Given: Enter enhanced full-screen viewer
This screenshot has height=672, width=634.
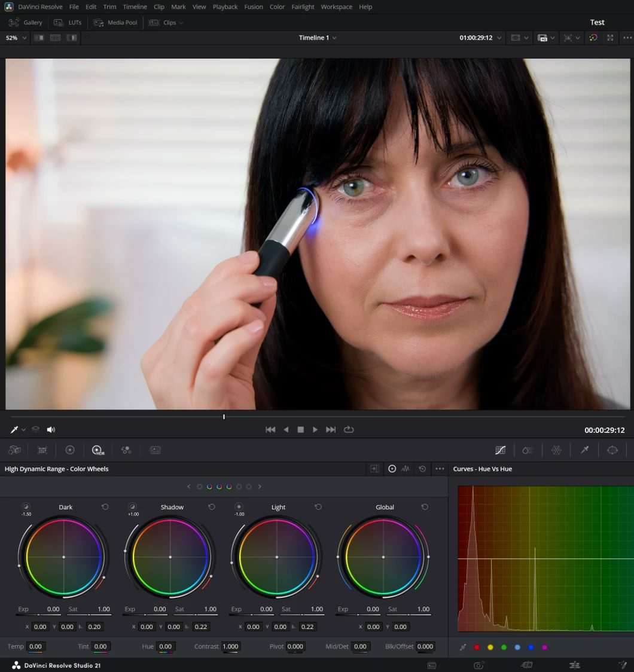Looking at the screenshot, I should coord(611,38).
